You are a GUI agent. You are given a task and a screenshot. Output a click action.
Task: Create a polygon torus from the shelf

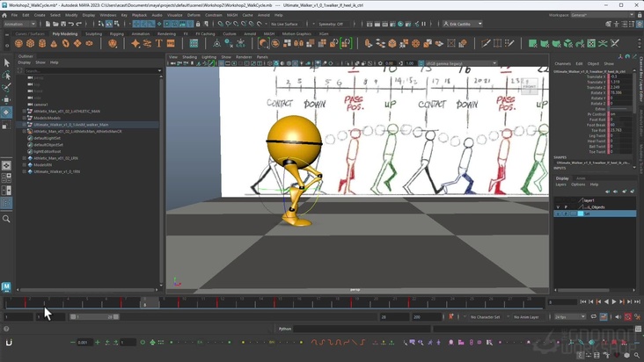[66, 43]
